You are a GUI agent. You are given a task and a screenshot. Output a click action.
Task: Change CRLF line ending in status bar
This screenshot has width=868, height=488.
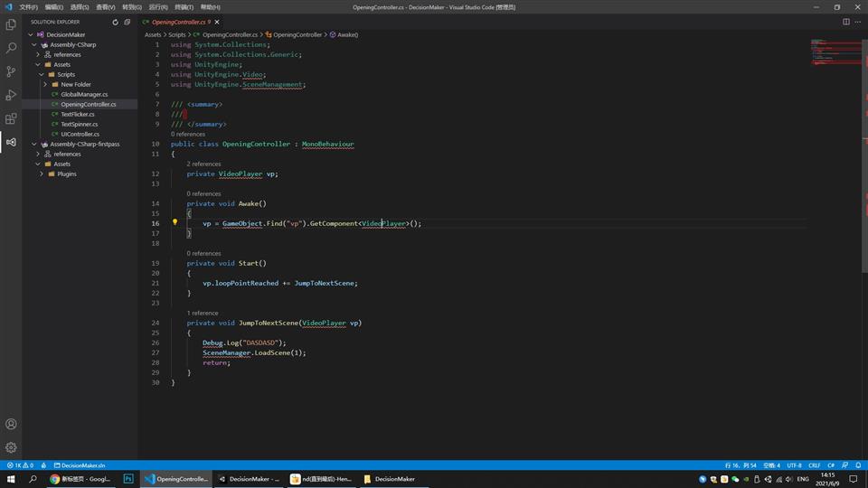[x=814, y=465]
